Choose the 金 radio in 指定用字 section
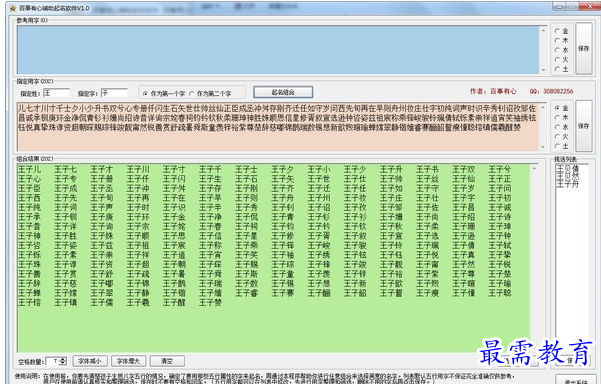 561,108
